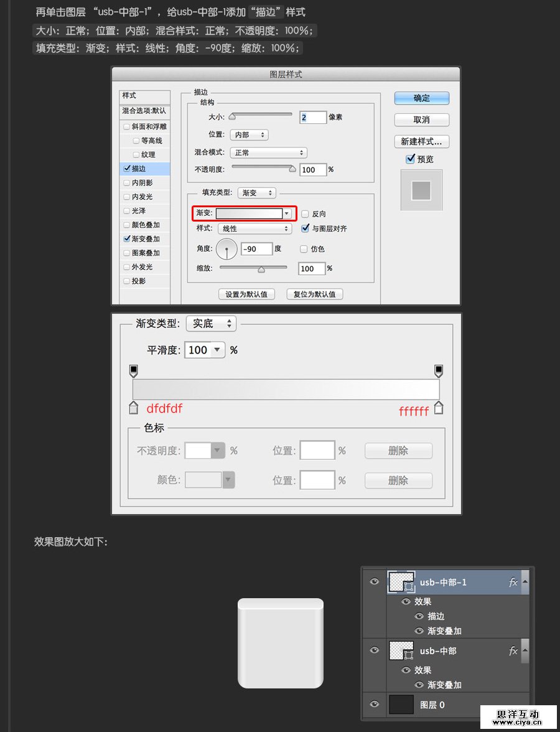Open the 渐变类型 dropdown showing 实底

[x=211, y=324]
